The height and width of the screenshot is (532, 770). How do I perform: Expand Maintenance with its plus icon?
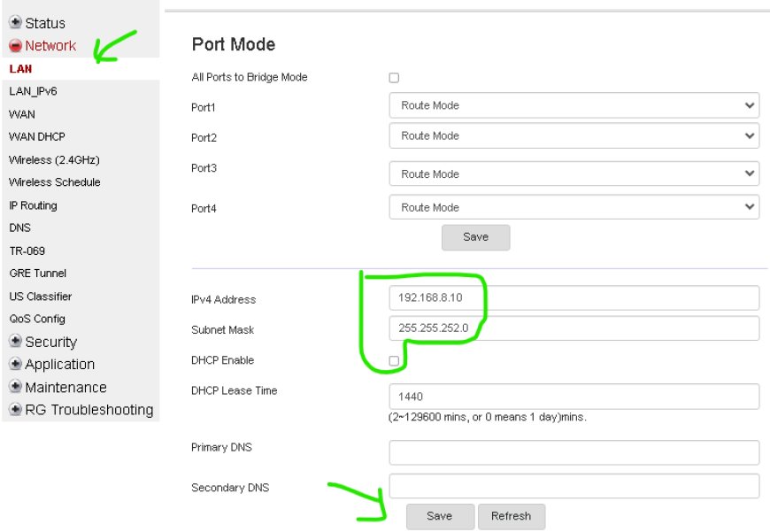(15, 387)
